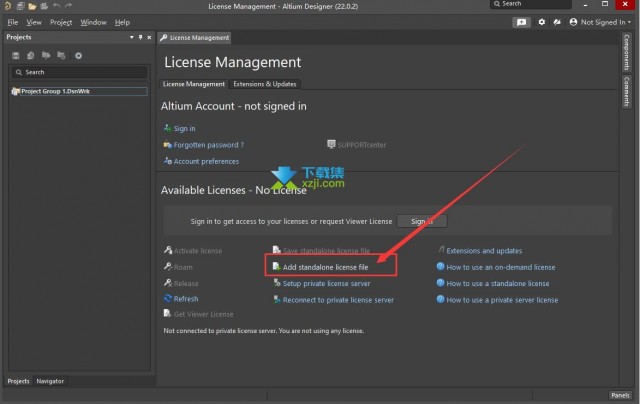Open the notifications message icon
The height and width of the screenshot is (404, 640).
pos(521,22)
